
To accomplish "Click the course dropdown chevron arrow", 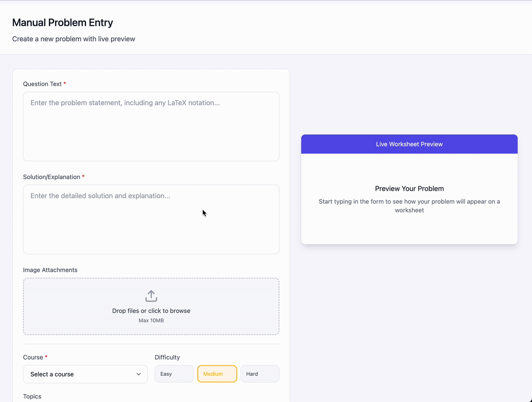I will [x=138, y=374].
